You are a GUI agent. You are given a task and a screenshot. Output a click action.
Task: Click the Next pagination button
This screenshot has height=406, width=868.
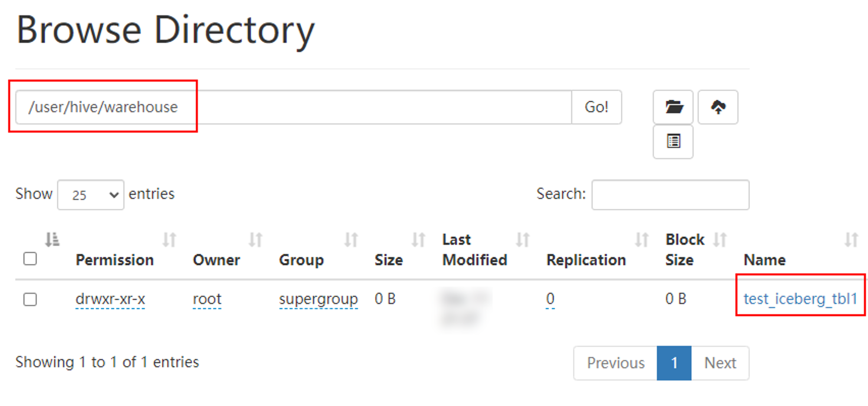(720, 363)
